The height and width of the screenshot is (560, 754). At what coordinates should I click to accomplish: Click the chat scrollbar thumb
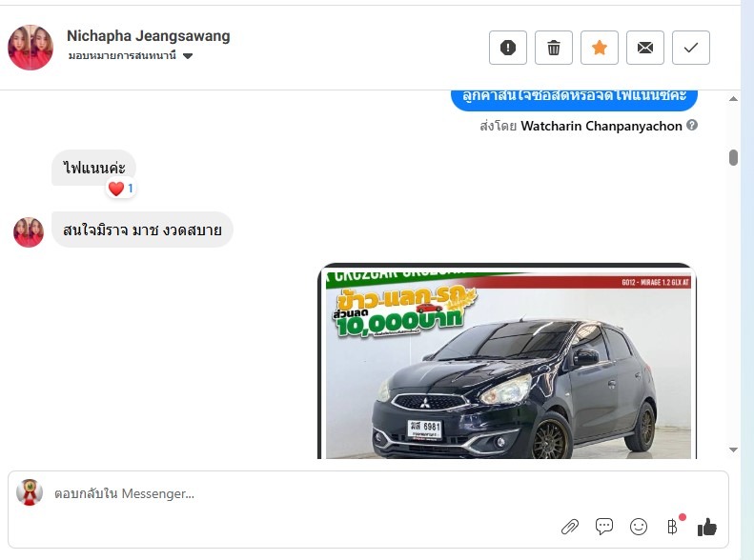point(733,157)
